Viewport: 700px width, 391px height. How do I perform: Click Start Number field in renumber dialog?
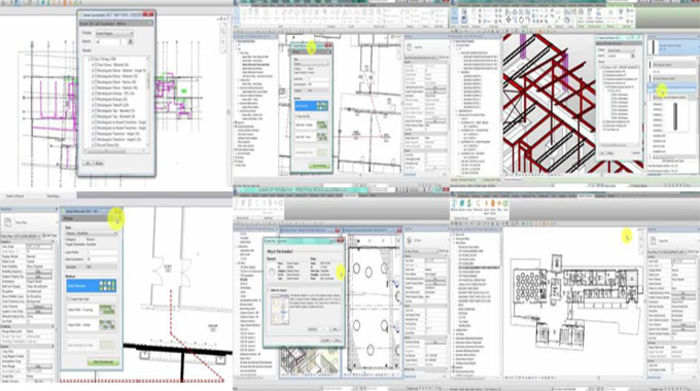(102, 259)
